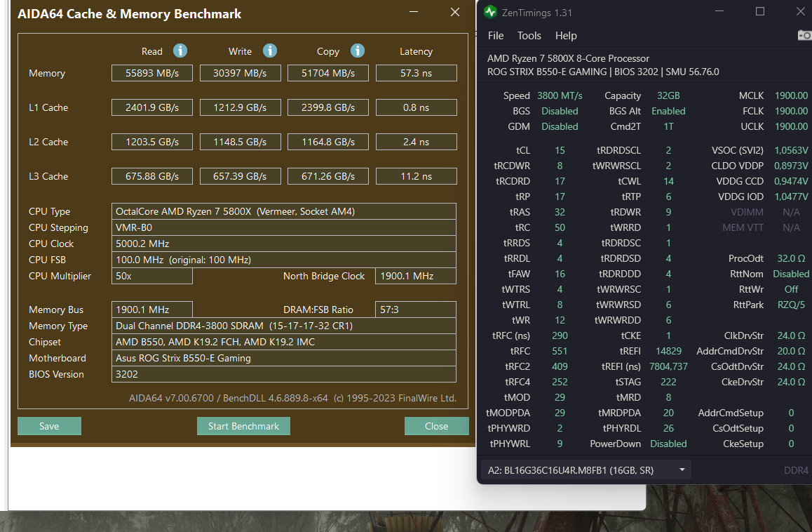Click the tREFI value 14829

[668, 351]
